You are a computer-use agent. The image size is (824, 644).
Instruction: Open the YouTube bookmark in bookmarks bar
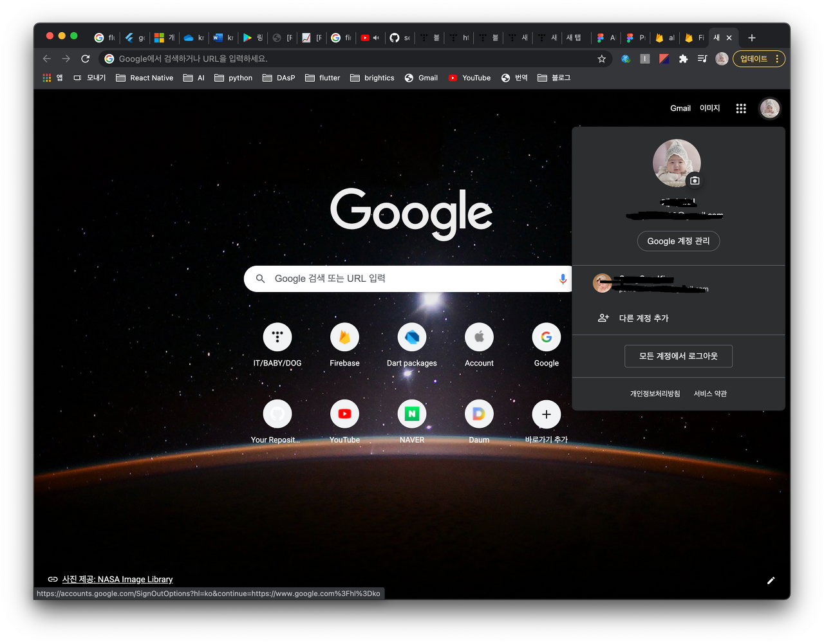point(469,78)
